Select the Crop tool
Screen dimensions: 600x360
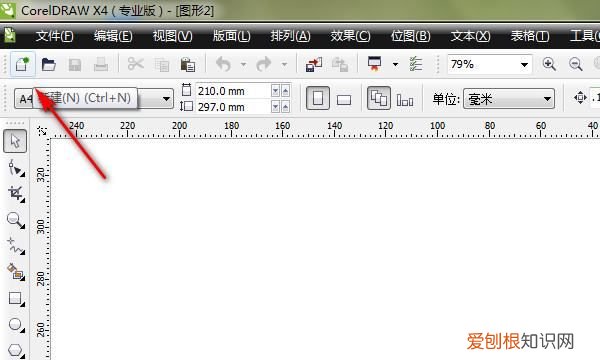click(16, 194)
